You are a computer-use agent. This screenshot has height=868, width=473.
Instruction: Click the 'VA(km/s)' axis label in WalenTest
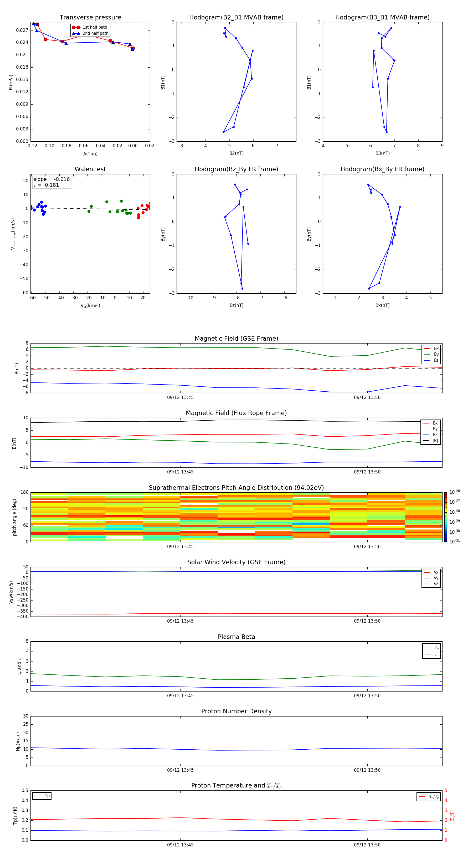click(90, 306)
